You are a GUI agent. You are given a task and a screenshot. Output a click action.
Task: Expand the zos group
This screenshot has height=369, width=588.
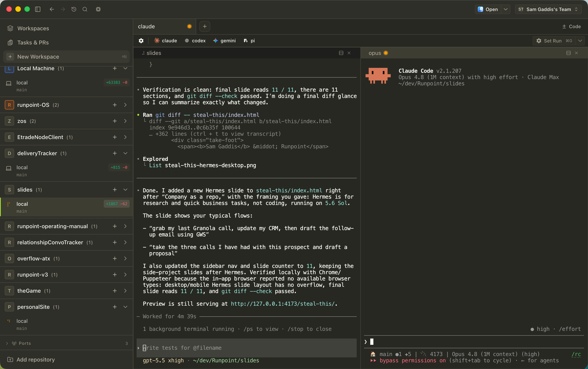(x=125, y=121)
